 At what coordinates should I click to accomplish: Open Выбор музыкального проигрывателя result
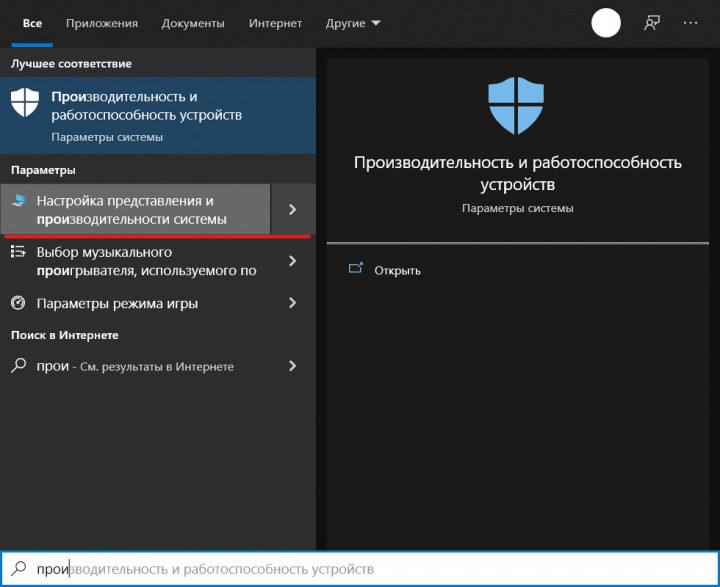[x=135, y=261]
